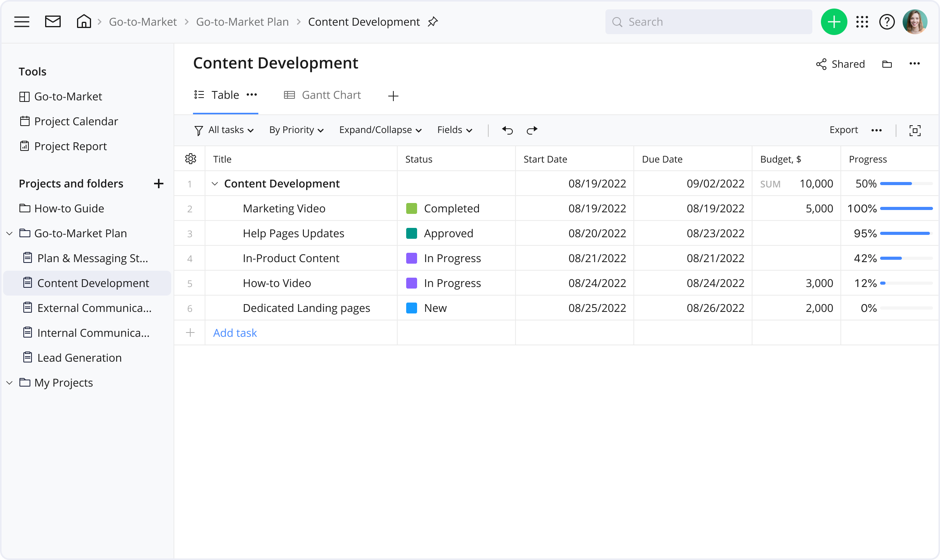
Task: Click In-Product Content purple status swatch
Action: pos(411,258)
